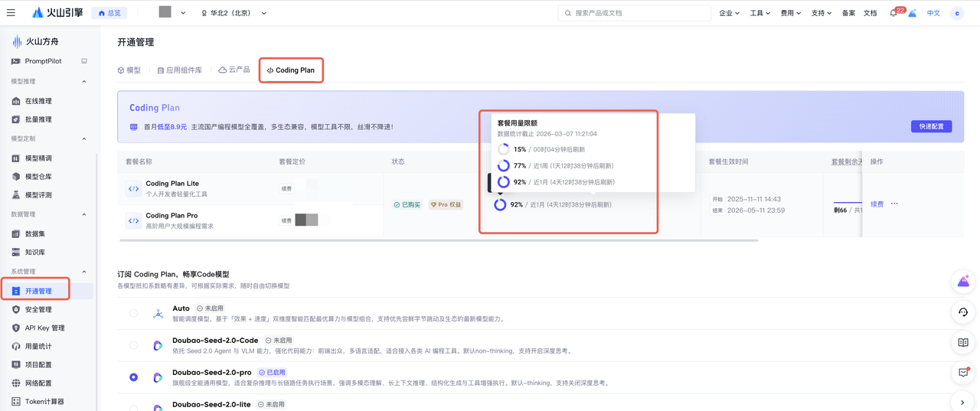This screenshot has width=980, height=411.
Task: Switch language via 中文 link
Action: click(933, 13)
